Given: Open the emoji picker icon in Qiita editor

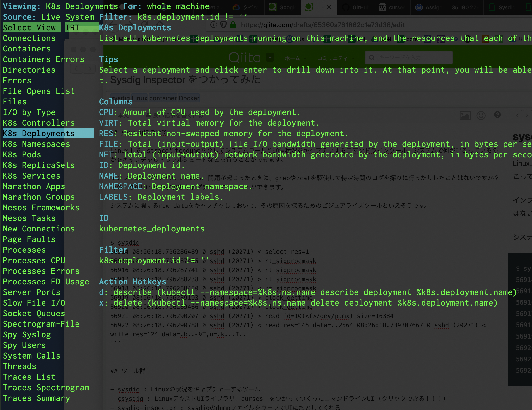Looking at the screenshot, I should pyautogui.click(x=481, y=116).
